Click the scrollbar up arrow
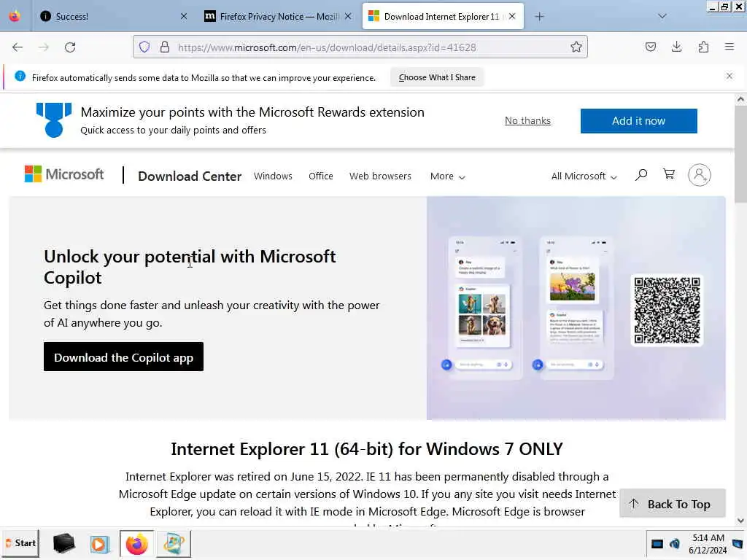Image resolution: width=747 pixels, height=560 pixels. [740, 99]
